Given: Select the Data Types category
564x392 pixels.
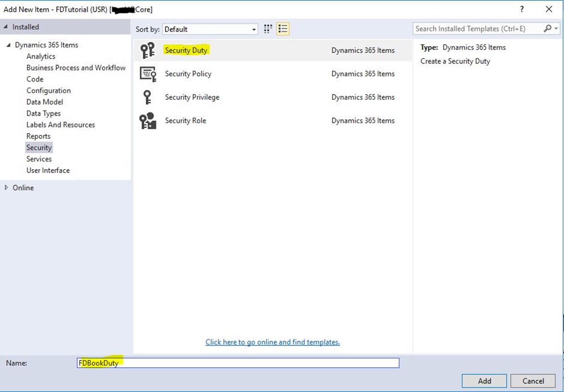Looking at the screenshot, I should pos(44,113).
